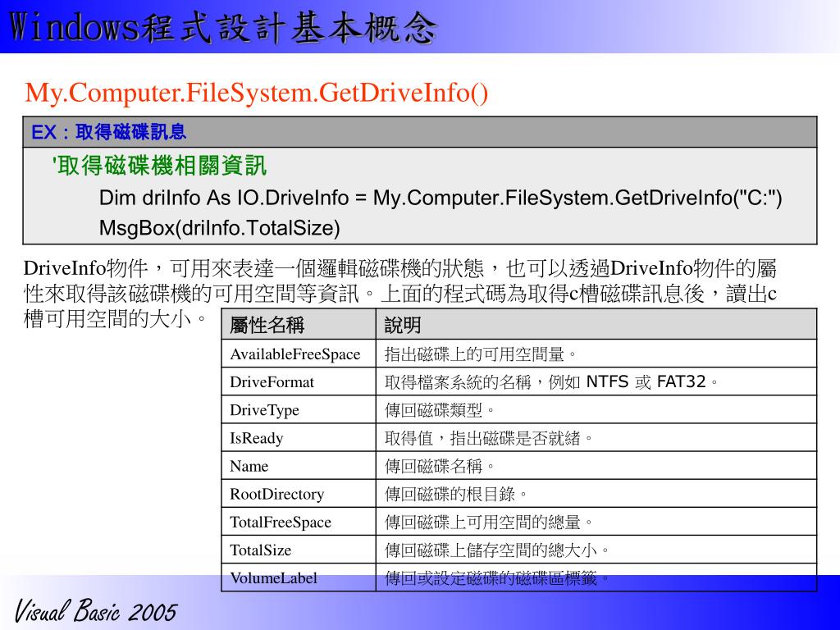Select the 'AvailableFreeSpace' property cell

299,354
